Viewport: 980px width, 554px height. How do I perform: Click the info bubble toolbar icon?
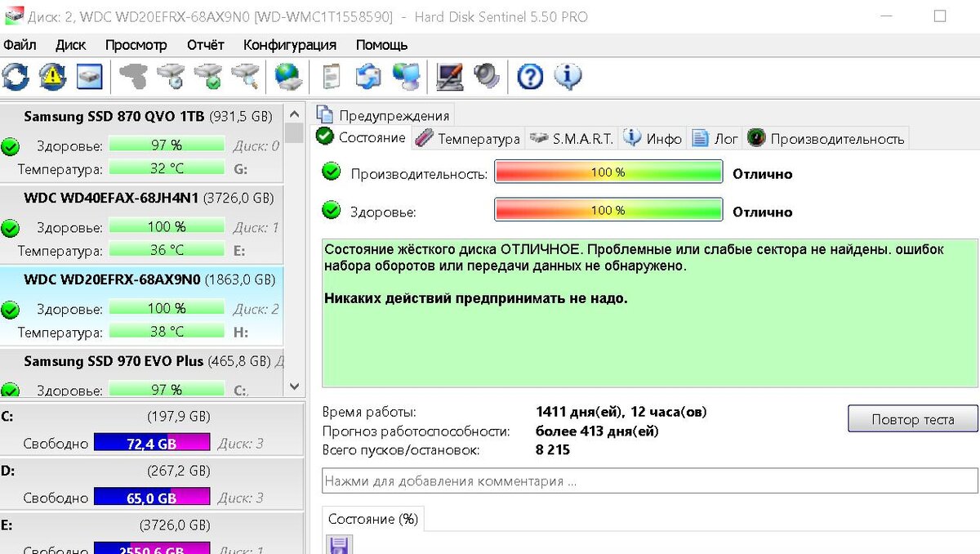tap(568, 77)
